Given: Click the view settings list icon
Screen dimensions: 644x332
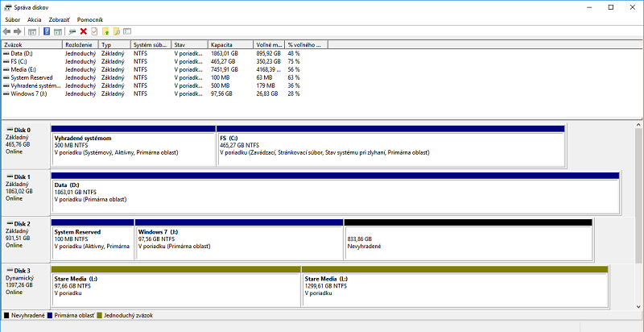Looking at the screenshot, I should (x=127, y=31).
